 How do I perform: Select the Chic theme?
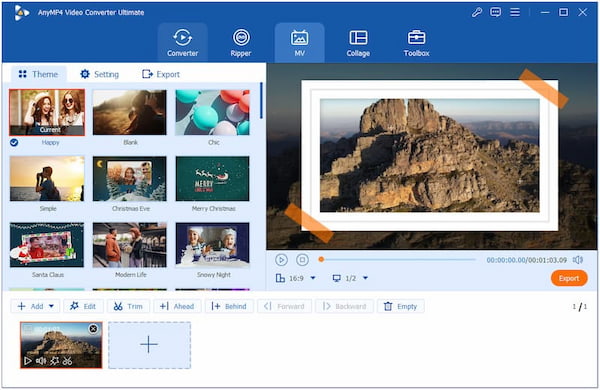coord(212,112)
